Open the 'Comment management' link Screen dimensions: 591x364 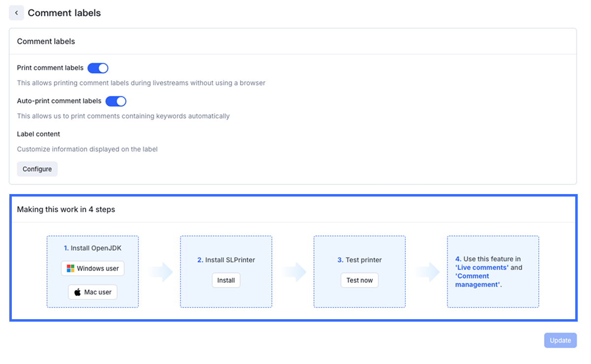[x=472, y=280]
